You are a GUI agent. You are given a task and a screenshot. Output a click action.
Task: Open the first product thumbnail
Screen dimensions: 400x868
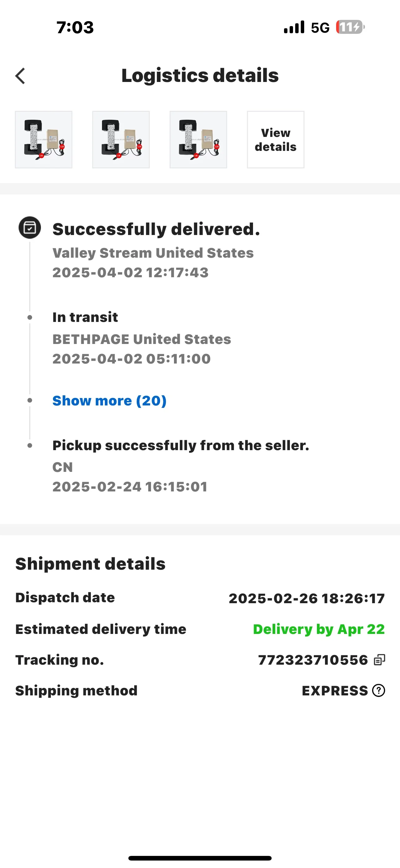click(43, 139)
